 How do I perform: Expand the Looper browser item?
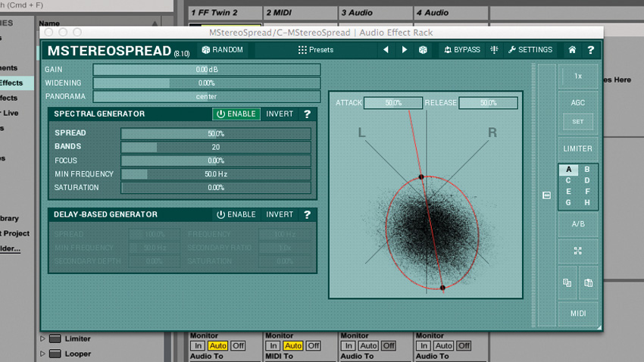coord(42,354)
